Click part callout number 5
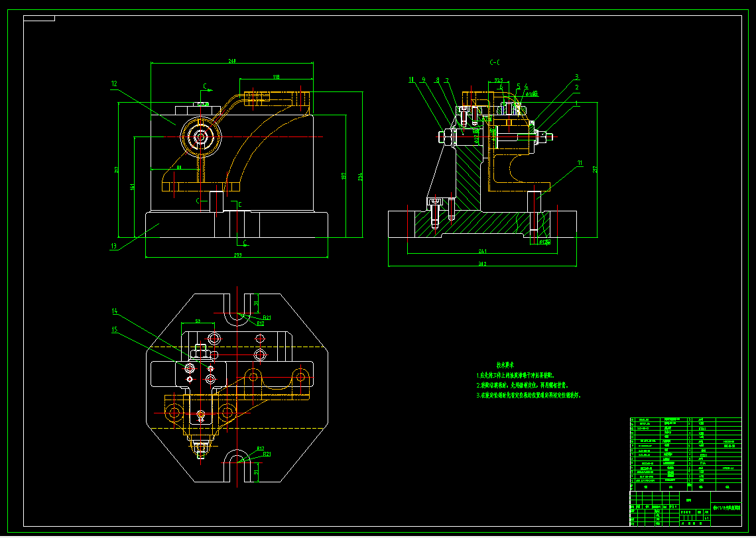This screenshot has width=756, height=538. (519, 87)
